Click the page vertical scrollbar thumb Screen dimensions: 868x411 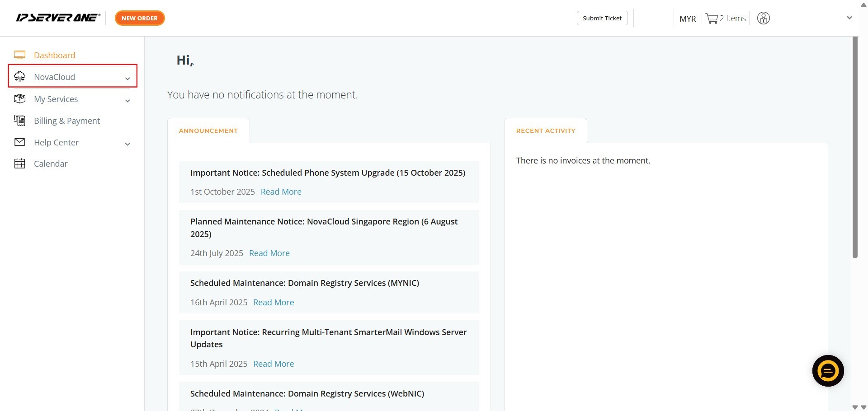854,147
